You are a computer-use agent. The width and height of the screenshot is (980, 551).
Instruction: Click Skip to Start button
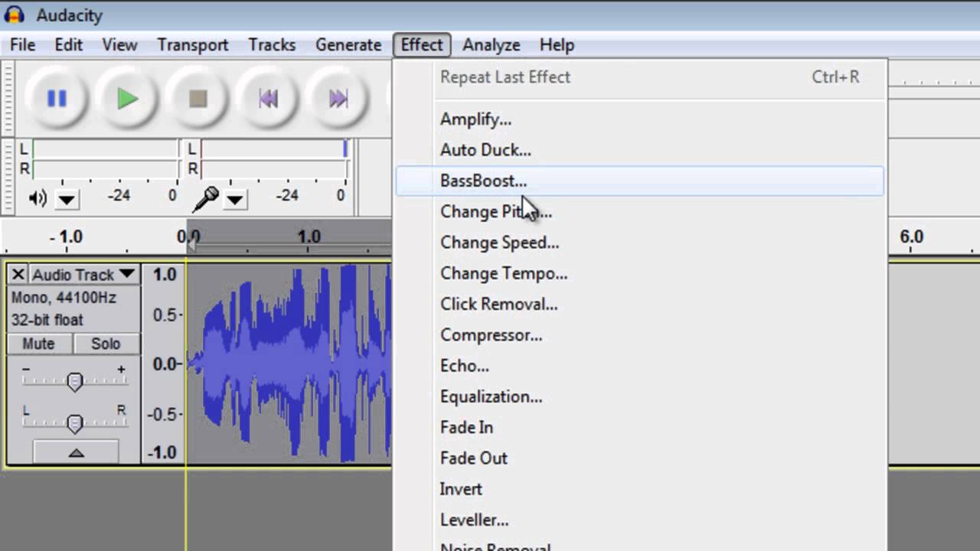click(268, 99)
